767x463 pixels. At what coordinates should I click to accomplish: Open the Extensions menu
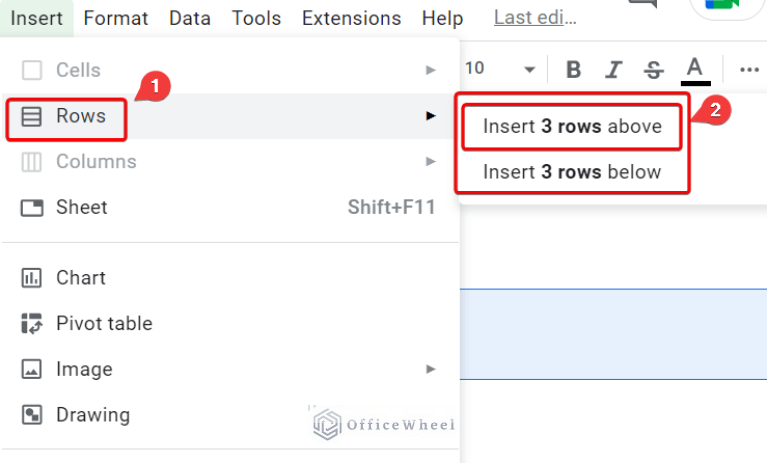click(x=351, y=19)
